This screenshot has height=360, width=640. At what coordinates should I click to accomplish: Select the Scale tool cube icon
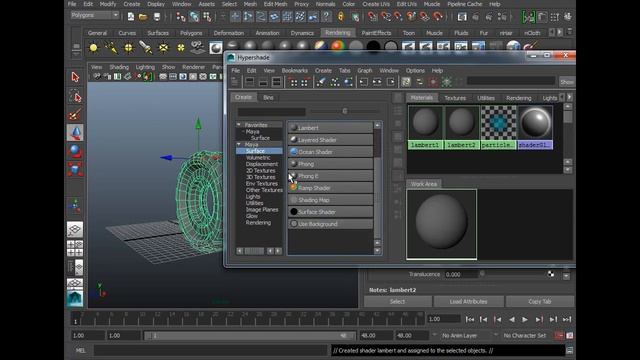(x=75, y=169)
